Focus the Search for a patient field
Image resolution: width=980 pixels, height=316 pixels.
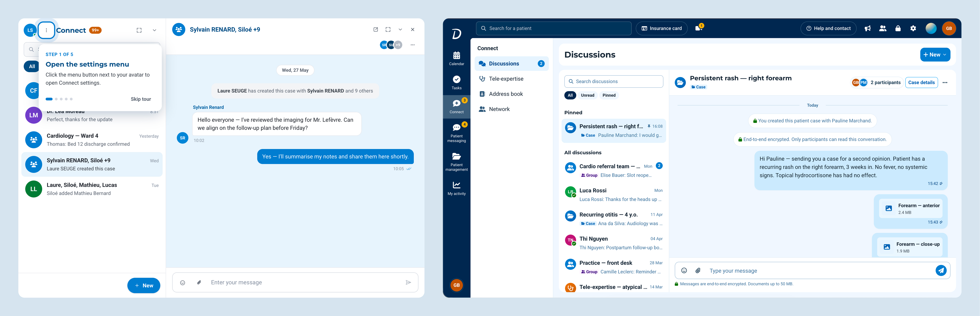tap(554, 29)
